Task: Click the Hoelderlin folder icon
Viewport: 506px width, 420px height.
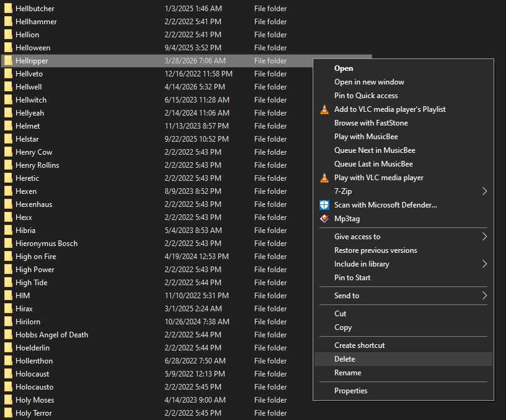Action: (x=8, y=348)
